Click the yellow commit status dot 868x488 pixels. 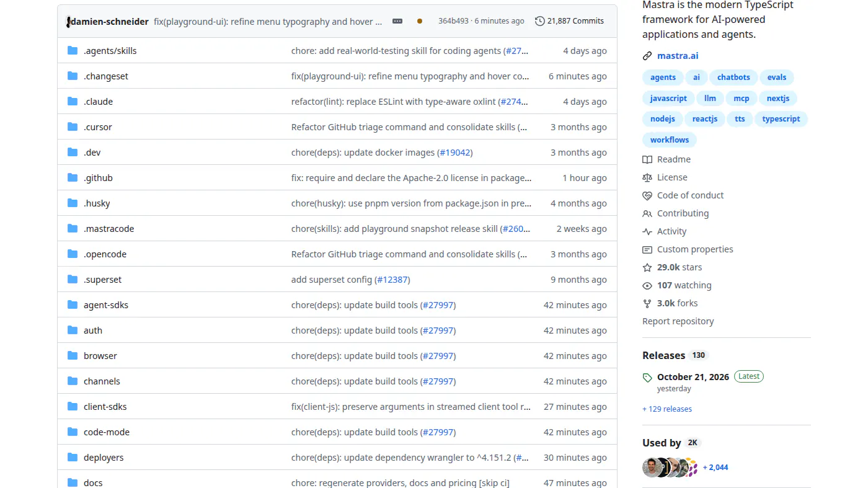[x=420, y=21]
